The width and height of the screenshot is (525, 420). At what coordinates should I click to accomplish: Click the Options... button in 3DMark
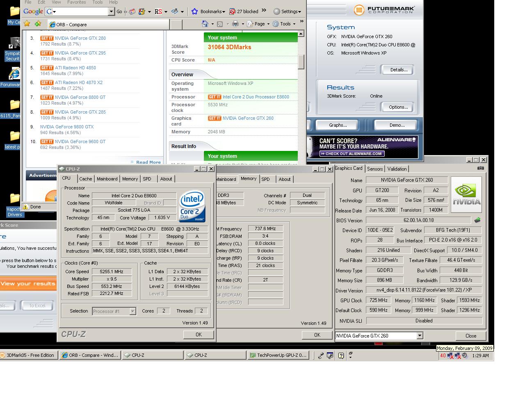(397, 107)
